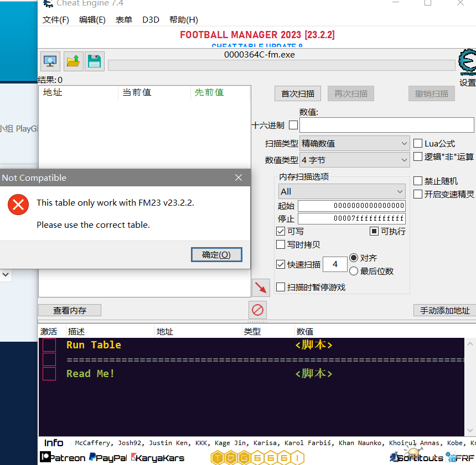476x465 pixels.
Task: Click the 手动添加地址 button
Action: [445, 310]
